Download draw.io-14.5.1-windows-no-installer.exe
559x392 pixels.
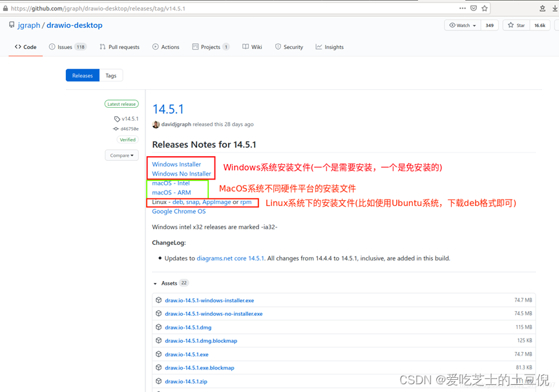213,314
